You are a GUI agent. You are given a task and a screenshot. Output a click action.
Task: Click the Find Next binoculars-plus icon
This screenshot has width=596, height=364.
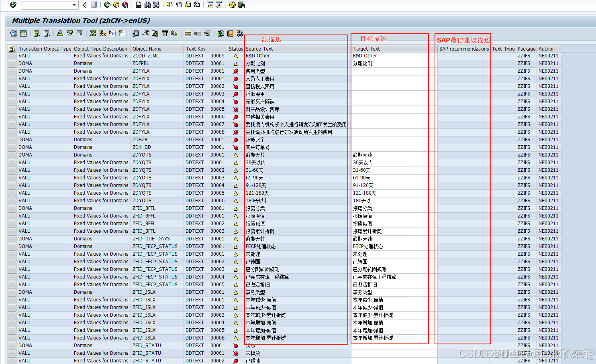tap(156, 5)
